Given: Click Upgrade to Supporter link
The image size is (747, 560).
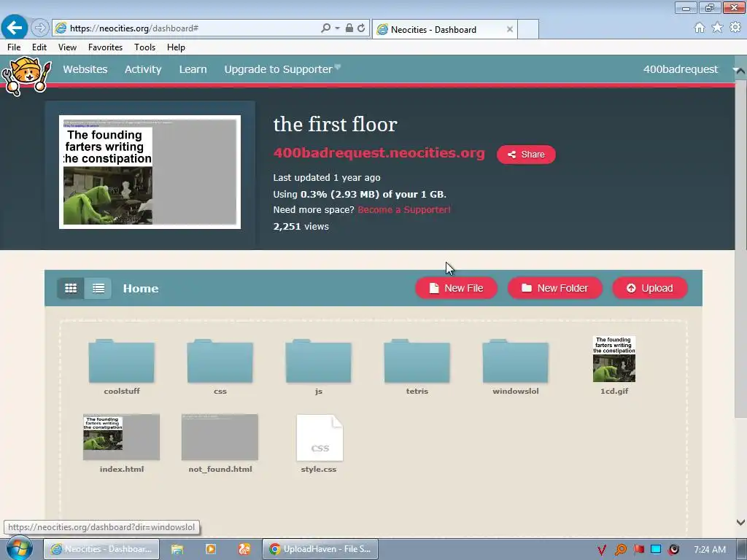Looking at the screenshot, I should click(282, 69).
